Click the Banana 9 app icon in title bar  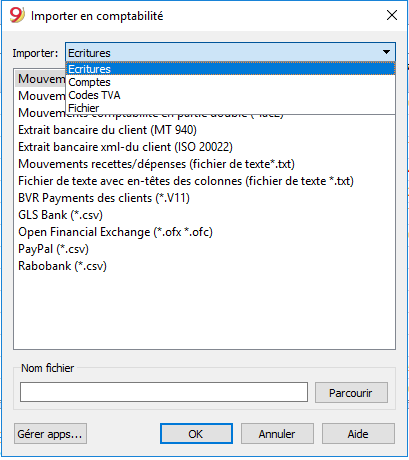pos(17,15)
